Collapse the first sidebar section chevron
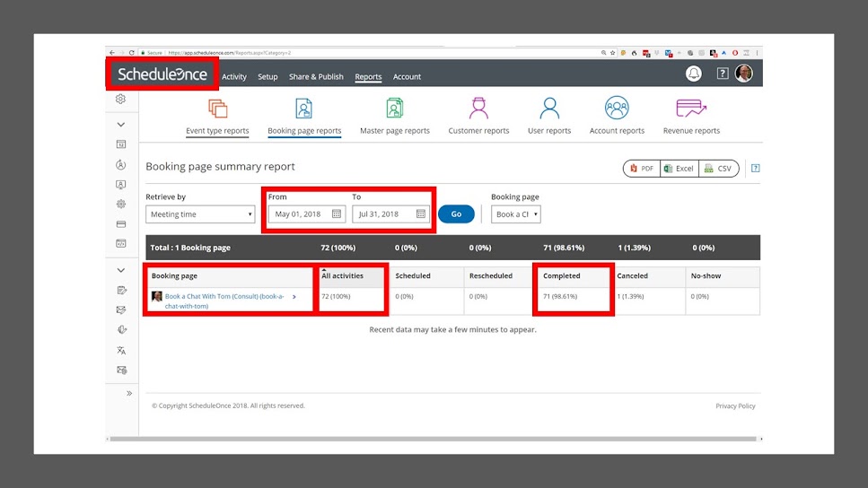Screen dimensions: 868x488 [x=120, y=125]
